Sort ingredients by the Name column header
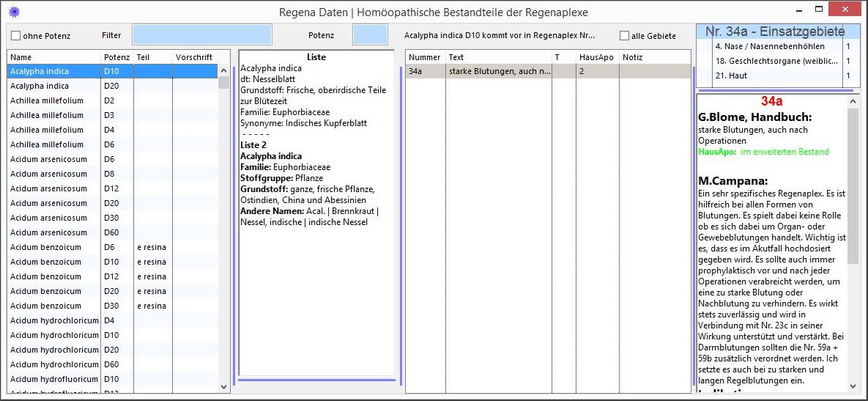Viewport: 868px width, 401px height. pos(53,57)
